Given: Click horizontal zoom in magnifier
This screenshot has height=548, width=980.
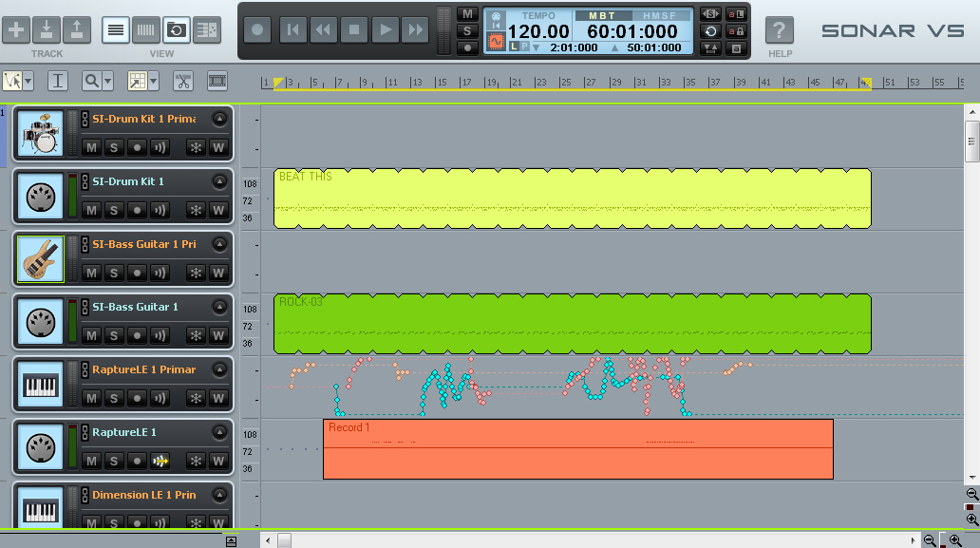Looking at the screenshot, I should [x=955, y=540].
